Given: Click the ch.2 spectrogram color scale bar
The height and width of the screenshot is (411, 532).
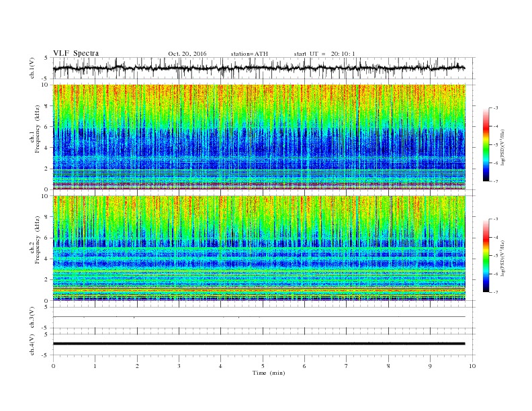Looking at the screenshot, I should point(486,255).
